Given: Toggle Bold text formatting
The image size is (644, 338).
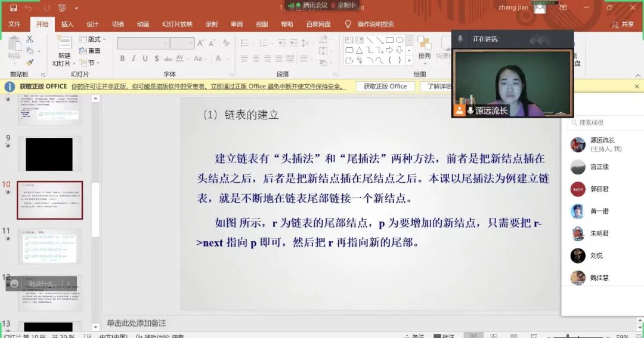Looking at the screenshot, I should point(122,59).
